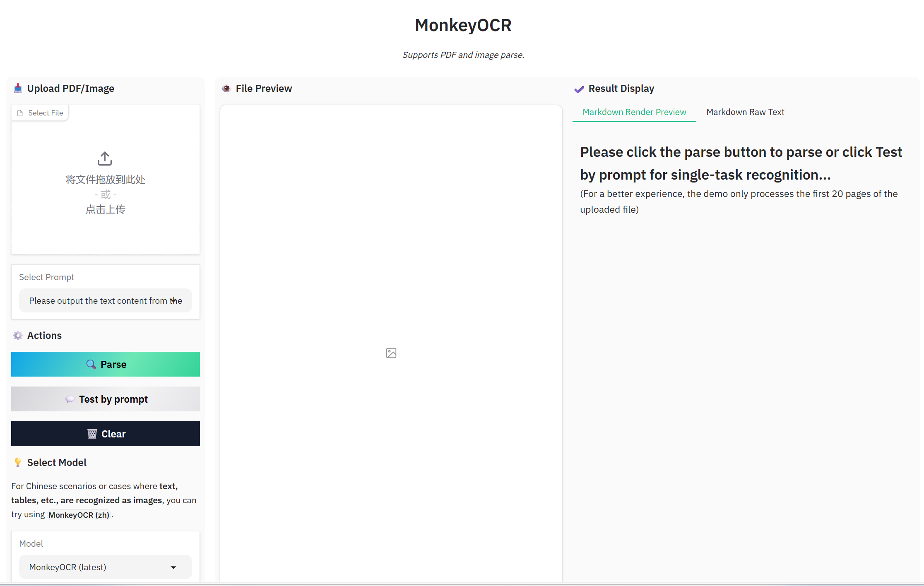Open the prompt text field dropdown arrow
The image size is (924, 586).
(x=174, y=300)
